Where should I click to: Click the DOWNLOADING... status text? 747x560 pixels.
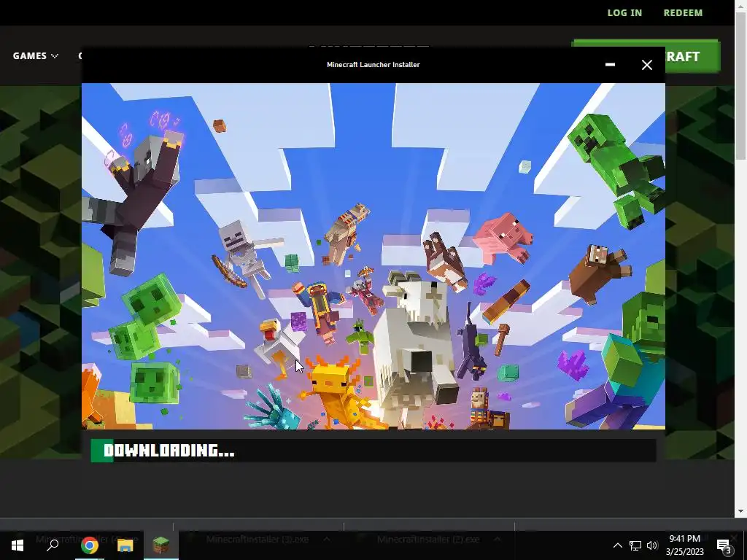click(169, 451)
